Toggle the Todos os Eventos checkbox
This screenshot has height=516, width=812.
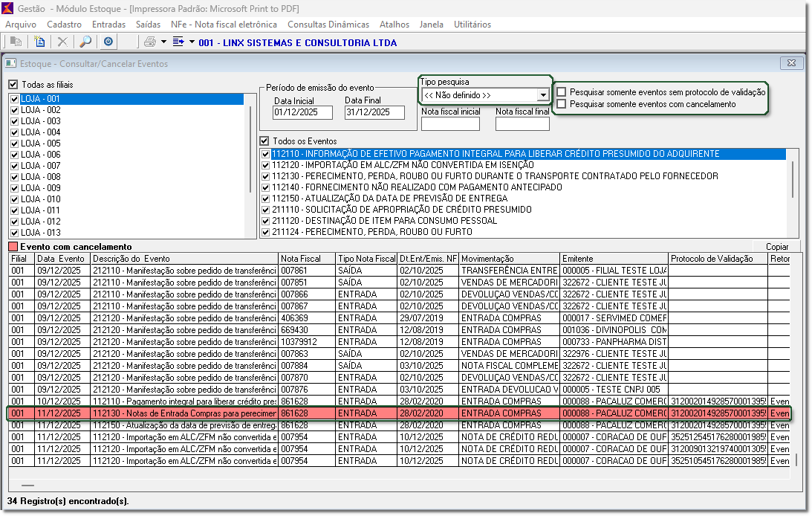tap(264, 141)
